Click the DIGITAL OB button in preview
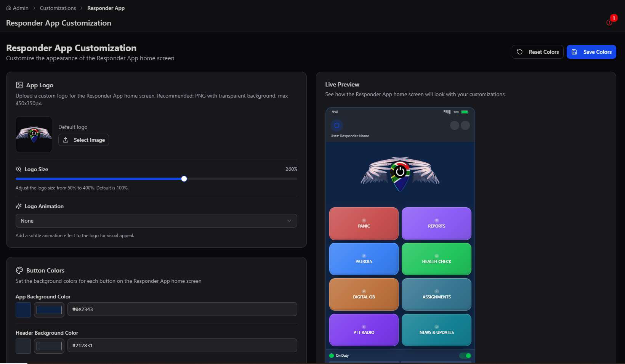This screenshot has height=364, width=625. click(364, 295)
